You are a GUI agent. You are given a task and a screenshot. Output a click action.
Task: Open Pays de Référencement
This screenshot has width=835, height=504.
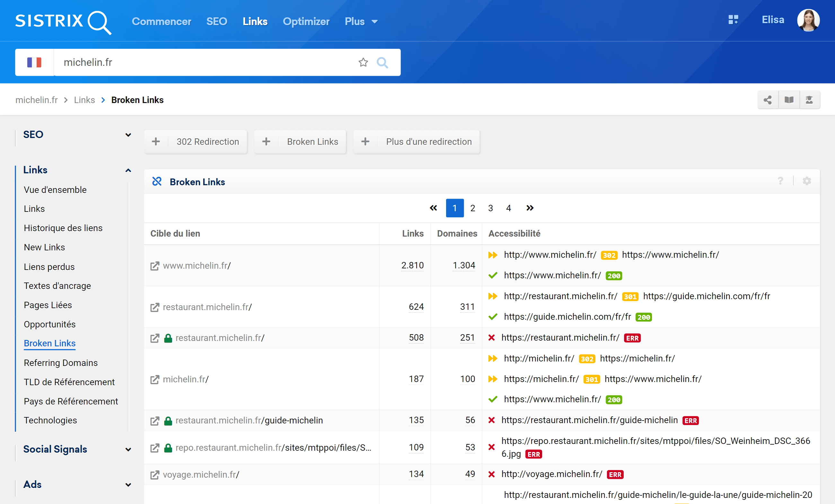click(x=71, y=402)
